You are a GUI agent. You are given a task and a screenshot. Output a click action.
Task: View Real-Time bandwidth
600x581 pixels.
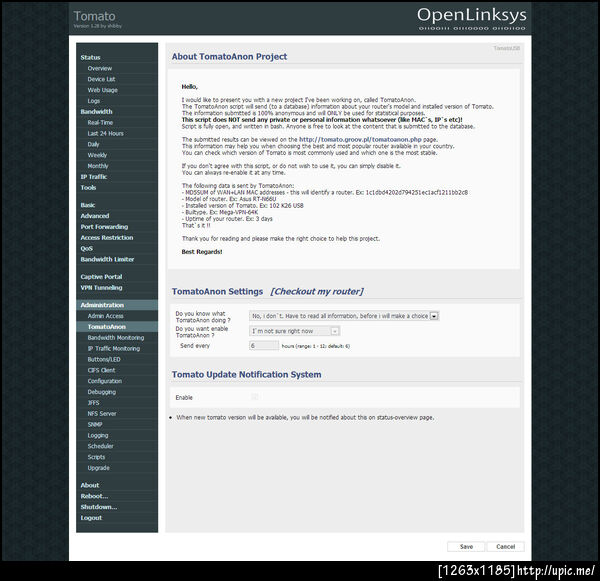[x=100, y=123]
